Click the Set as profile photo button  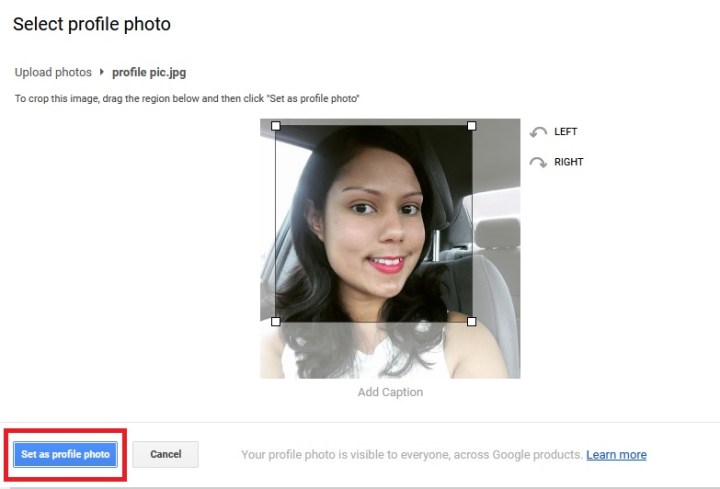coord(65,454)
